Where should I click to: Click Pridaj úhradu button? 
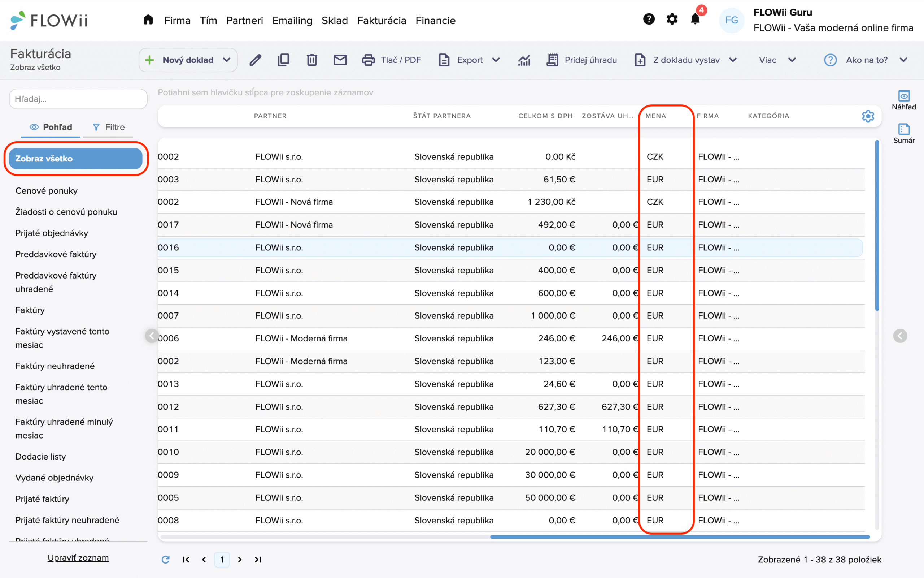(581, 60)
